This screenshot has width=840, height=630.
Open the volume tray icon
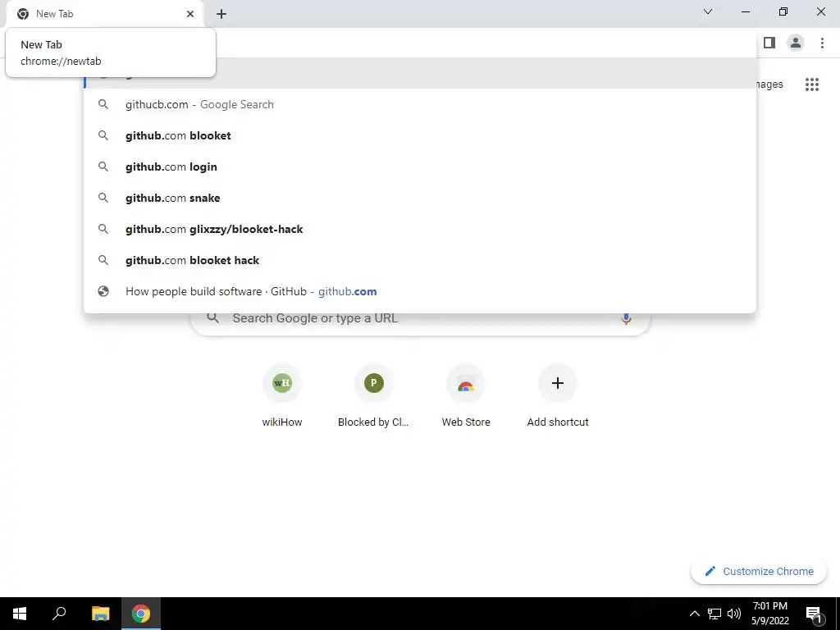734,614
